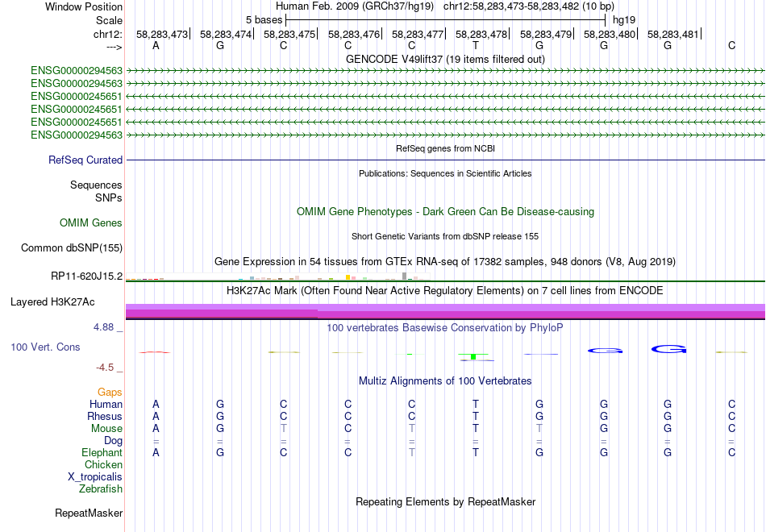The image size is (766, 532).
Task: Select the Scale label
Action: pyautogui.click(x=109, y=20)
